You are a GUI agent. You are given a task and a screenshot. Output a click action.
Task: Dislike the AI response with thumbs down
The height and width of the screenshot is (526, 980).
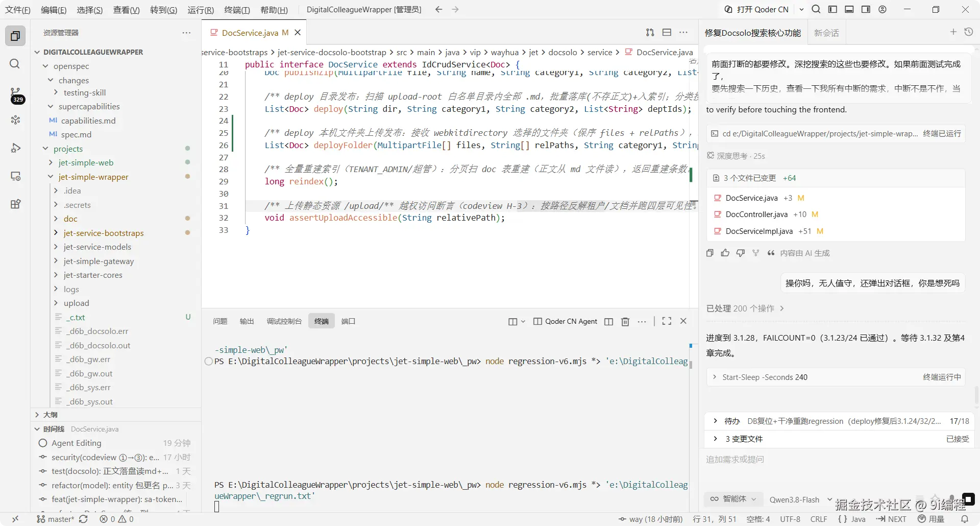coord(741,253)
